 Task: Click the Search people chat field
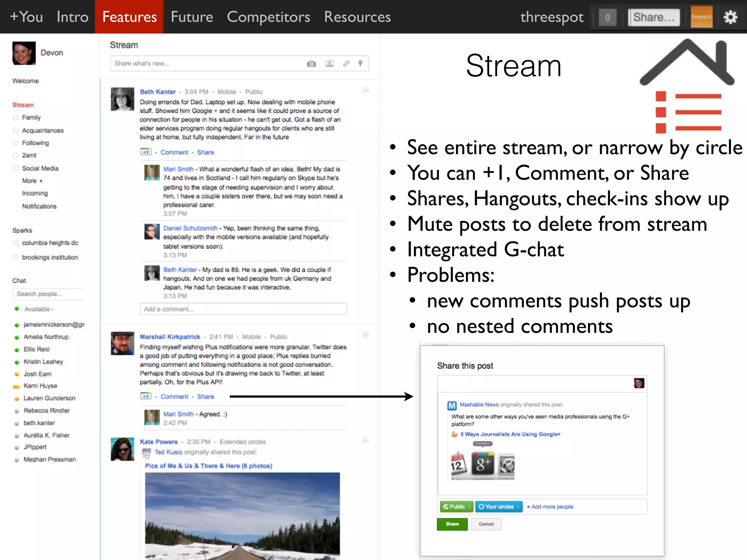point(49,294)
